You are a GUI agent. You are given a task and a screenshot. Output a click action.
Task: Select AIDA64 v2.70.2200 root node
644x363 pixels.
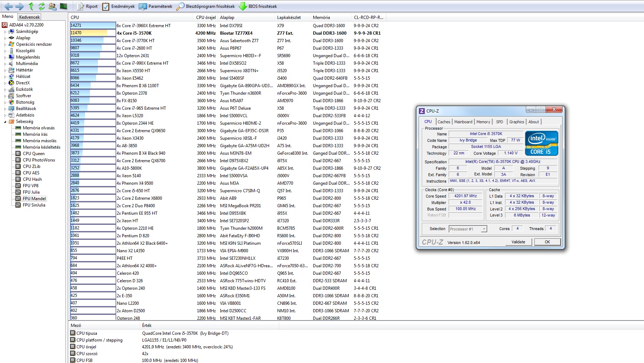[23, 25]
